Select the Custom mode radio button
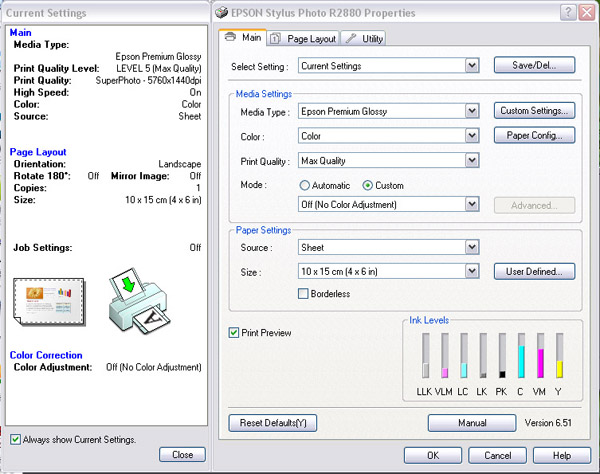The image size is (600, 474). pyautogui.click(x=367, y=186)
